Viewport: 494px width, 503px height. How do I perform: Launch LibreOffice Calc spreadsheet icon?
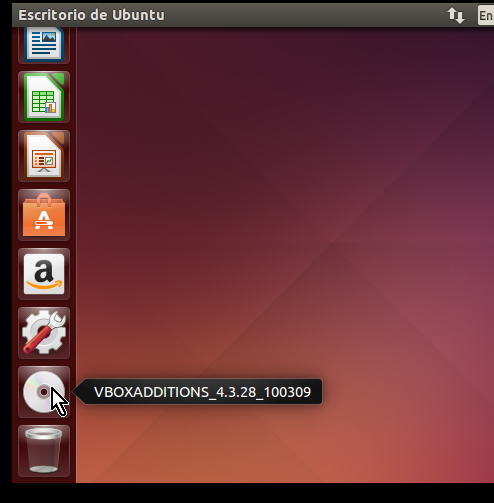(44, 97)
